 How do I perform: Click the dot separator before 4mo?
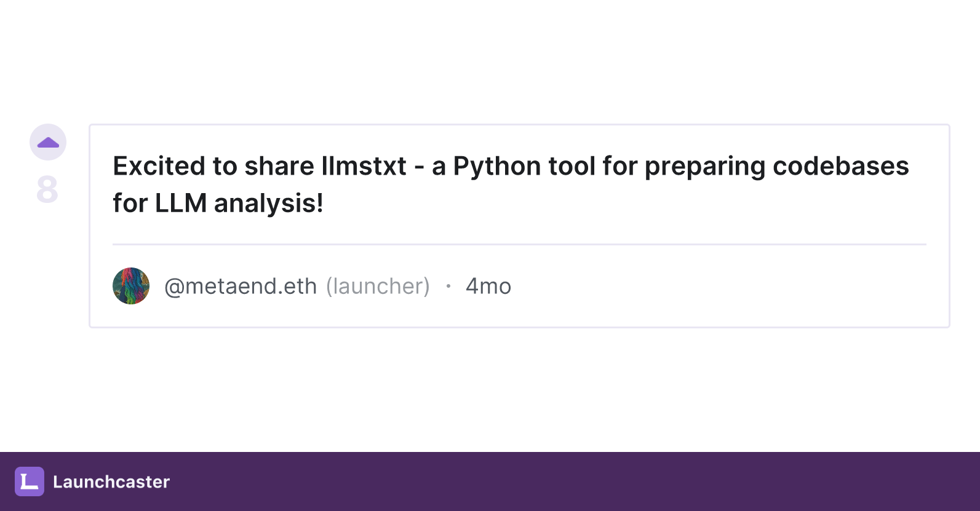click(x=448, y=286)
